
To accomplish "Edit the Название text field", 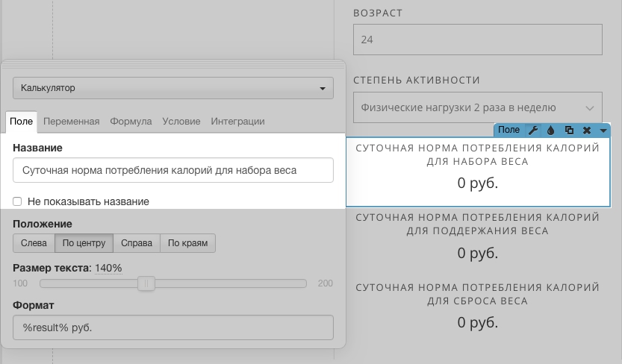I will tap(173, 170).
